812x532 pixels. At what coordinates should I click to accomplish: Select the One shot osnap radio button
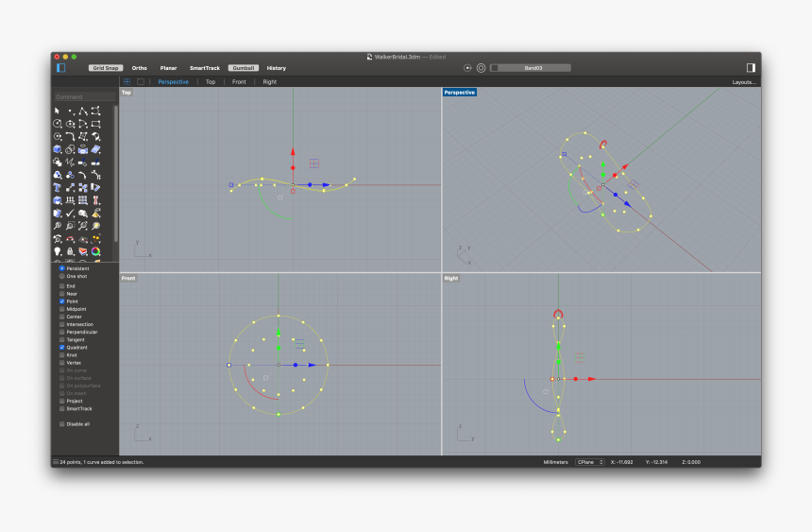pyautogui.click(x=61, y=276)
